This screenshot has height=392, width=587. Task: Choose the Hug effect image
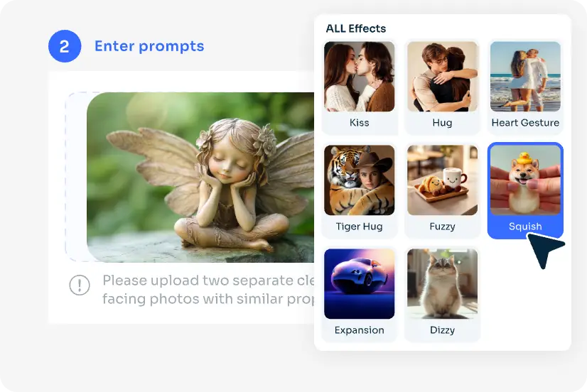tap(442, 76)
